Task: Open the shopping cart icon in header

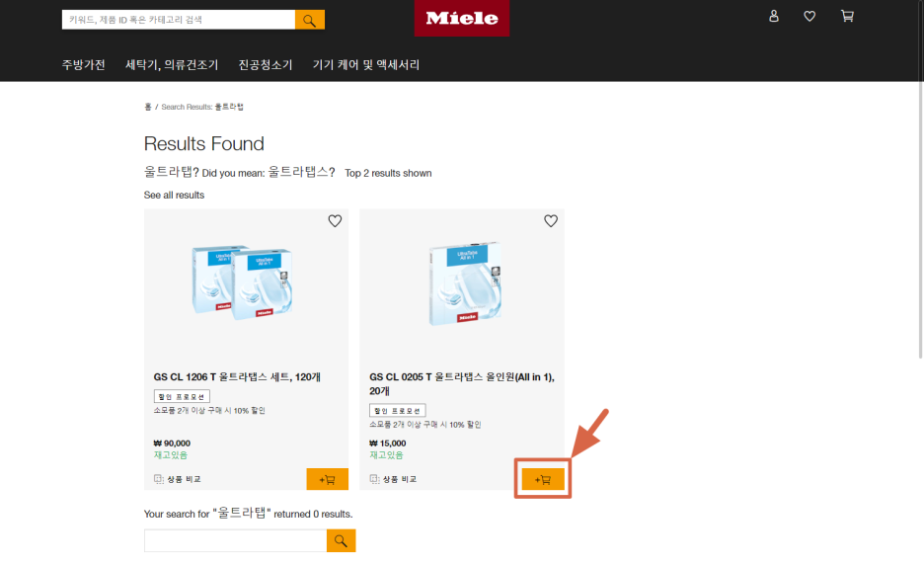Action: coord(847,17)
